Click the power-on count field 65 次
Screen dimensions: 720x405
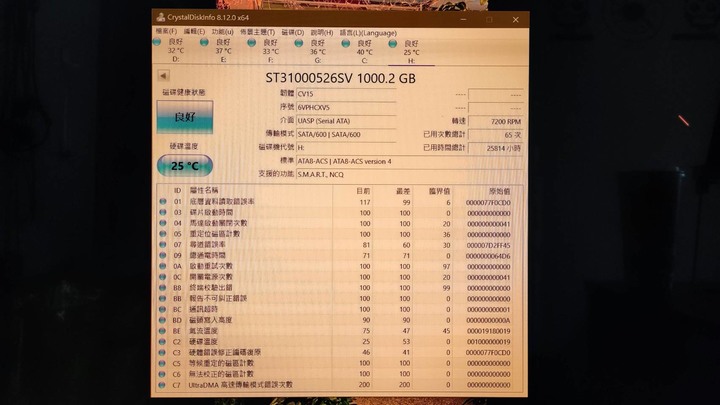pyautogui.click(x=495, y=135)
